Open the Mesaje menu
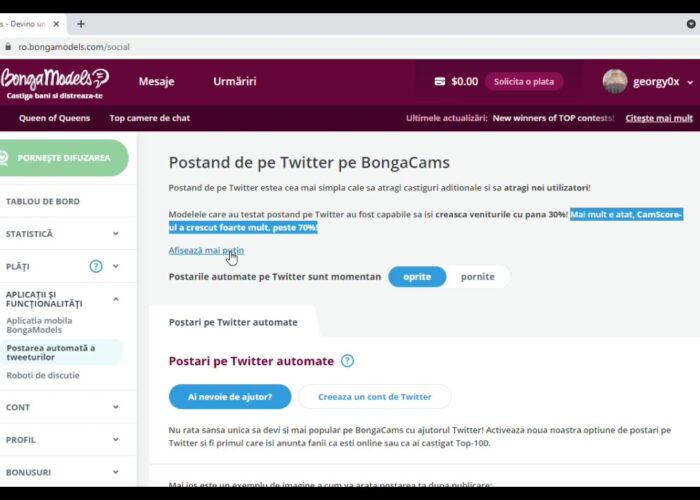This screenshot has width=700, height=500. click(x=156, y=81)
